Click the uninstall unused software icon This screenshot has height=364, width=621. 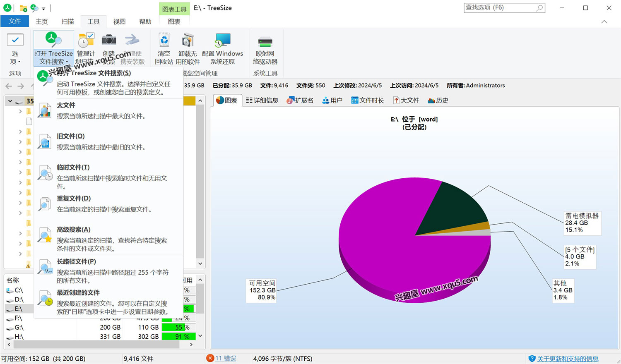(188, 40)
